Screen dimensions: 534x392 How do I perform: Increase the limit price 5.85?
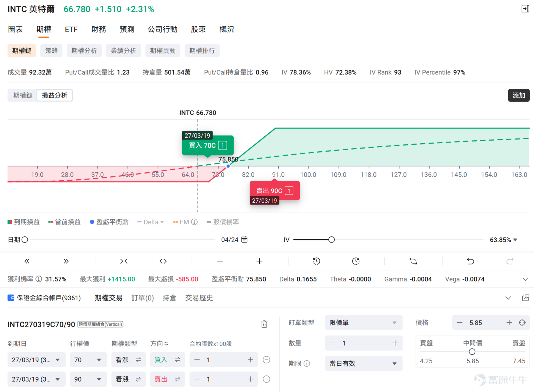point(509,323)
